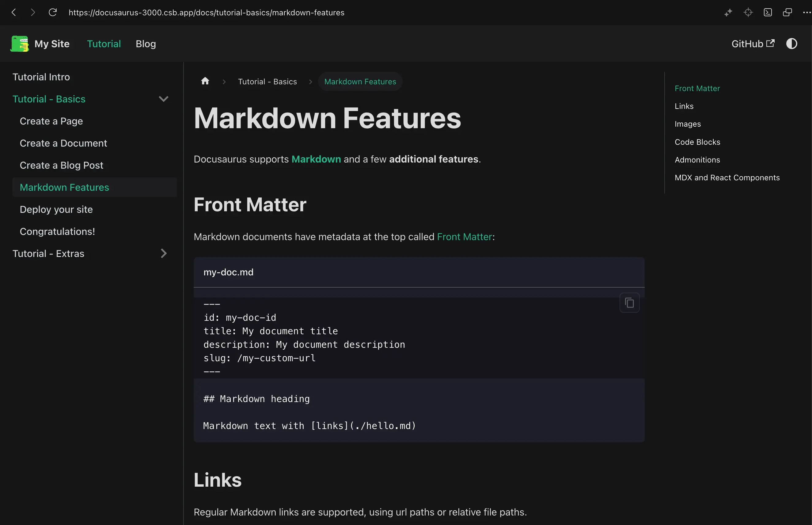Select Deploy your site in sidebar
Screen dimensions: 812x525
(56, 209)
